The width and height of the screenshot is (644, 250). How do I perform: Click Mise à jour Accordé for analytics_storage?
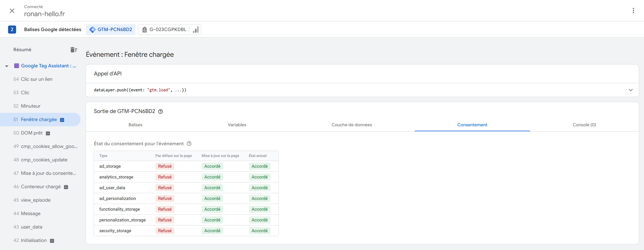click(x=212, y=177)
